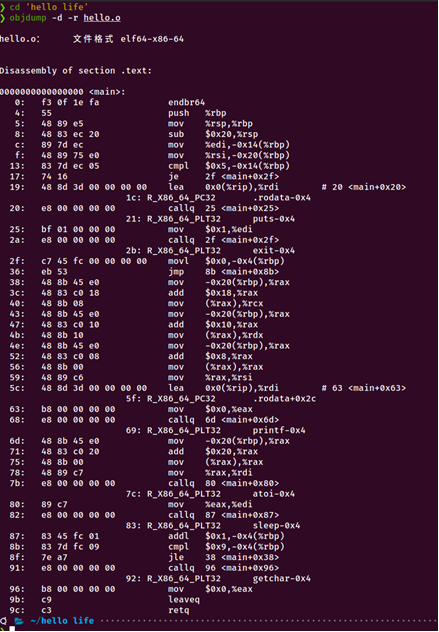The height and width of the screenshot is (632, 439).
Task: Click the getchar-0x4 relocation entry
Action: [282, 578]
